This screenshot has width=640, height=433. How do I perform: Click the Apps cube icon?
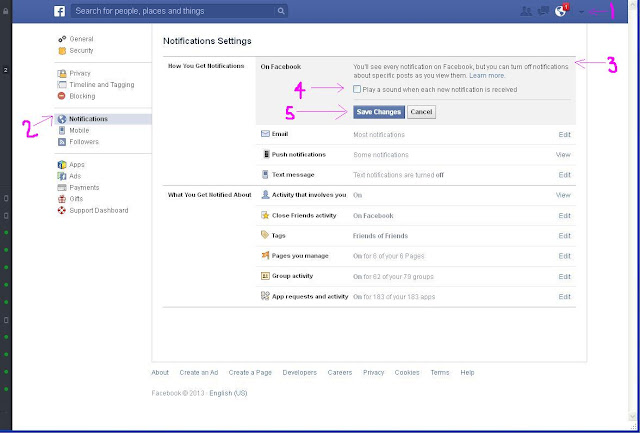click(x=62, y=165)
